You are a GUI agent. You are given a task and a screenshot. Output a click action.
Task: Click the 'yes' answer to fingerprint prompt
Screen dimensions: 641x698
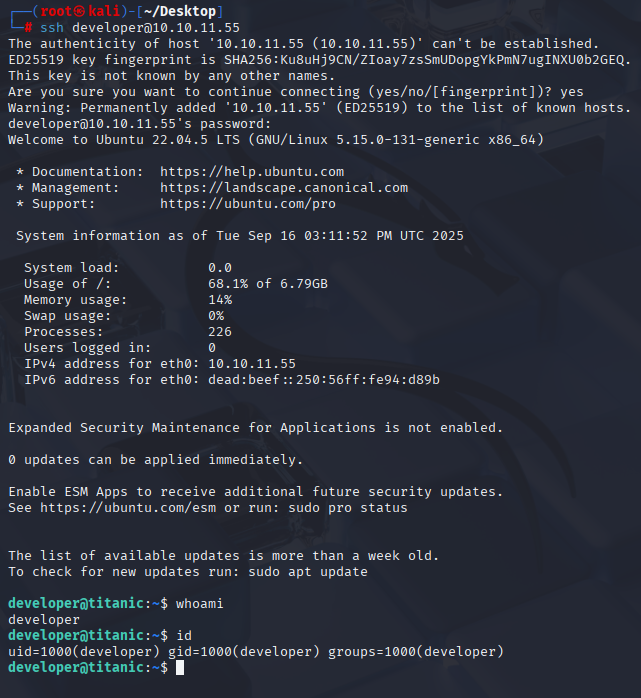click(x=572, y=92)
